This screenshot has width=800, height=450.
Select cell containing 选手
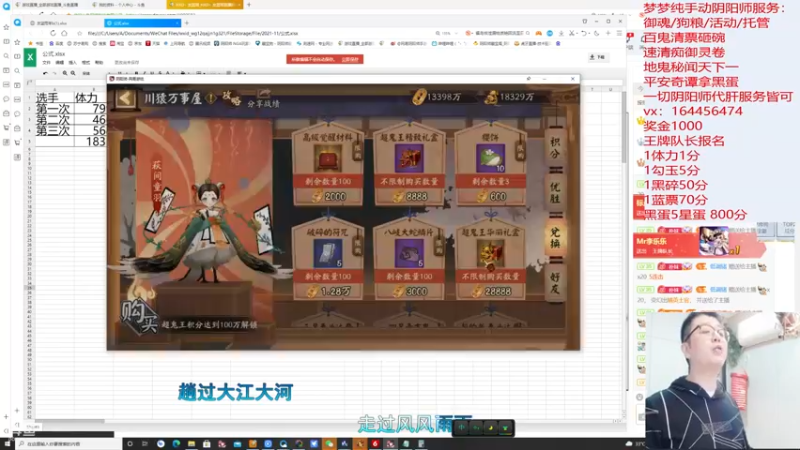point(54,97)
